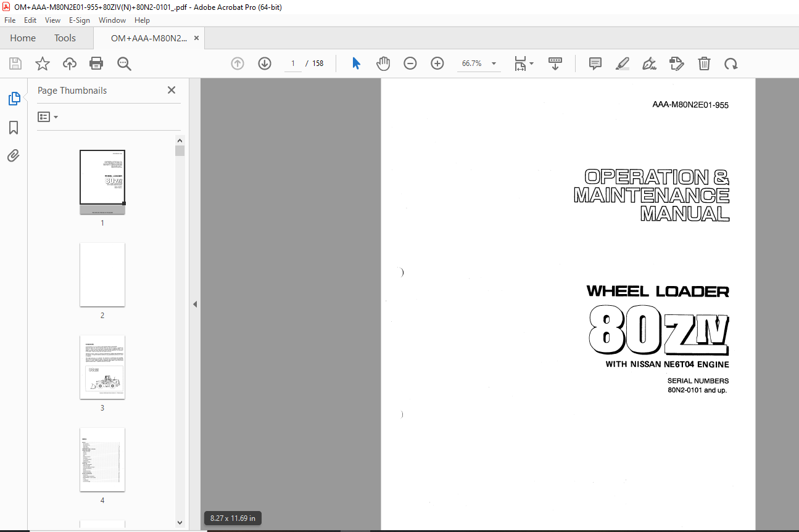
Task: Open the File menu
Action: point(10,20)
